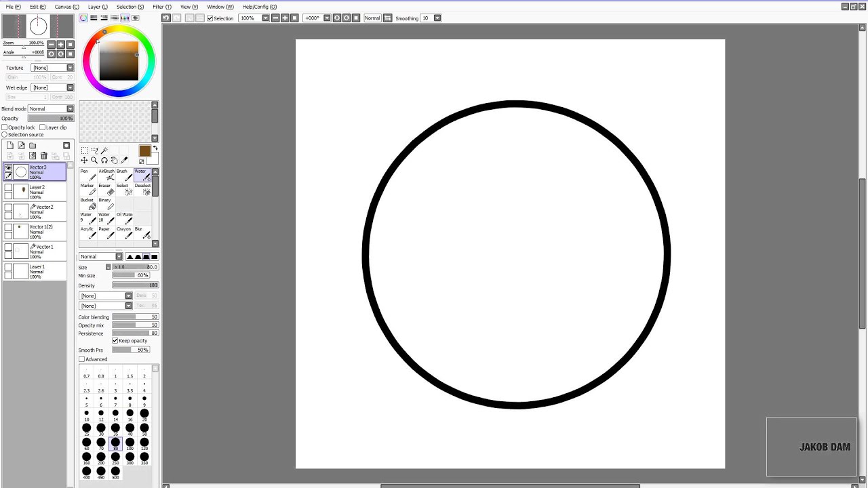Viewport: 868px width, 488px height.
Task: Pick the Bucket fill tool
Action: [x=87, y=204]
